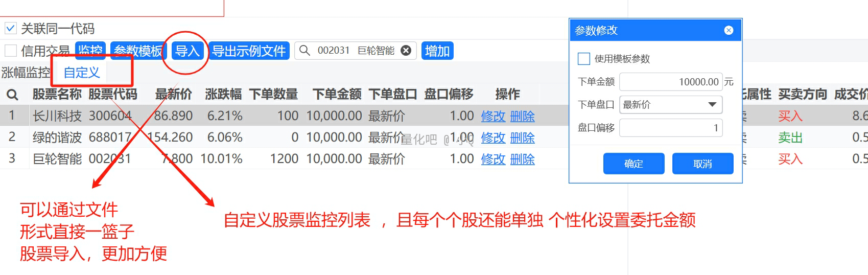This screenshot has width=868, height=275.
Task: Switch to the 自定义 tab
Action: point(81,73)
